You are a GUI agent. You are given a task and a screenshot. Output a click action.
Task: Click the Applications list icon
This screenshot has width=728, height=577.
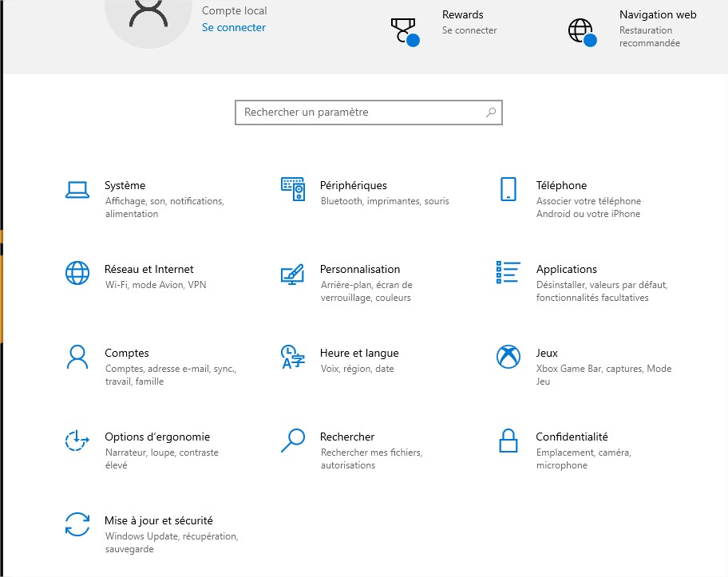(x=508, y=272)
